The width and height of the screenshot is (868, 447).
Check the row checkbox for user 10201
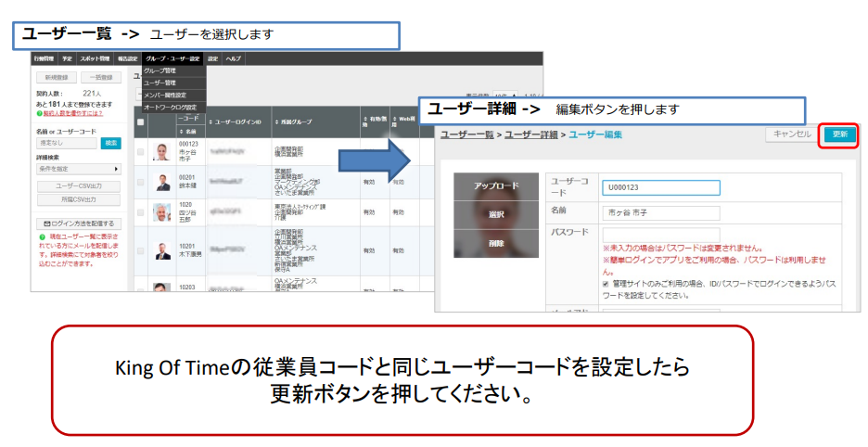pyautogui.click(x=141, y=251)
